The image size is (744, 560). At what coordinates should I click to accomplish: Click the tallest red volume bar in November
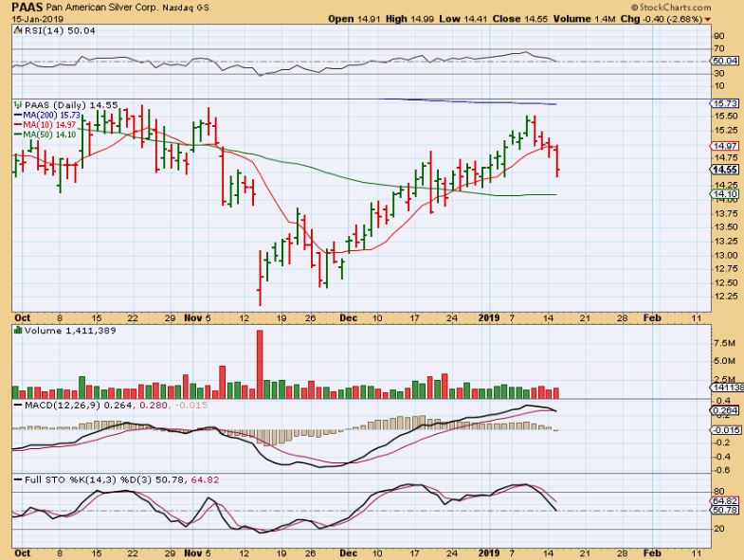tap(260, 364)
